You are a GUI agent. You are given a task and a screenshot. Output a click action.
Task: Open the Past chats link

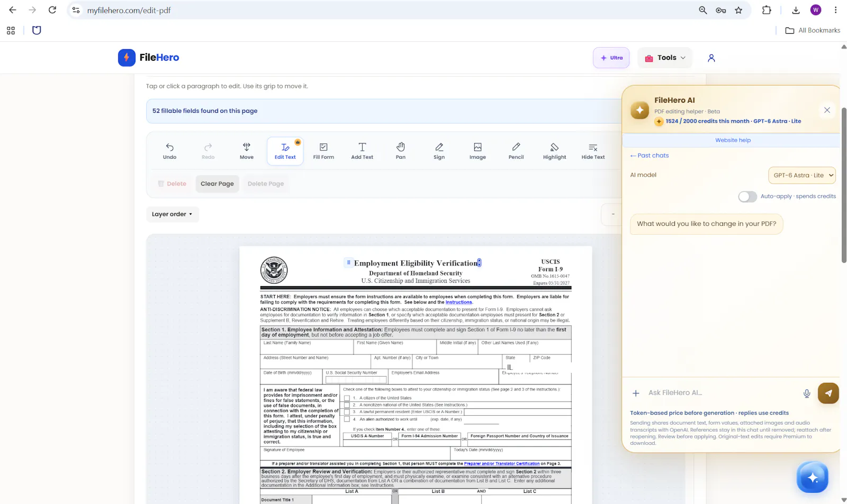(650, 155)
